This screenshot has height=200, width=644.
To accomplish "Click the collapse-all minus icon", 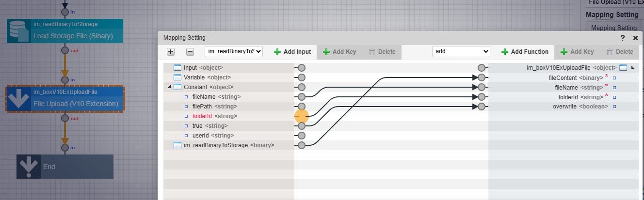I will [190, 52].
